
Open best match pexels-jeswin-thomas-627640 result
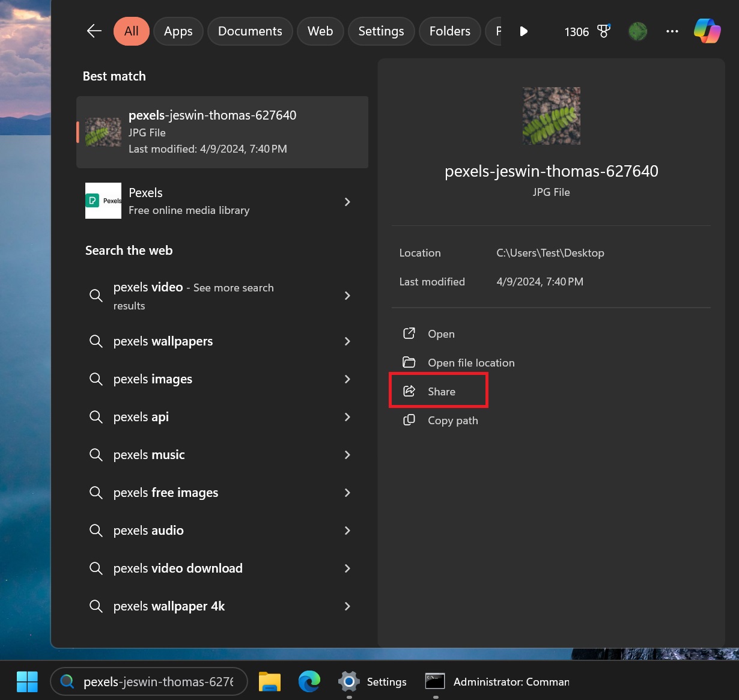(222, 132)
